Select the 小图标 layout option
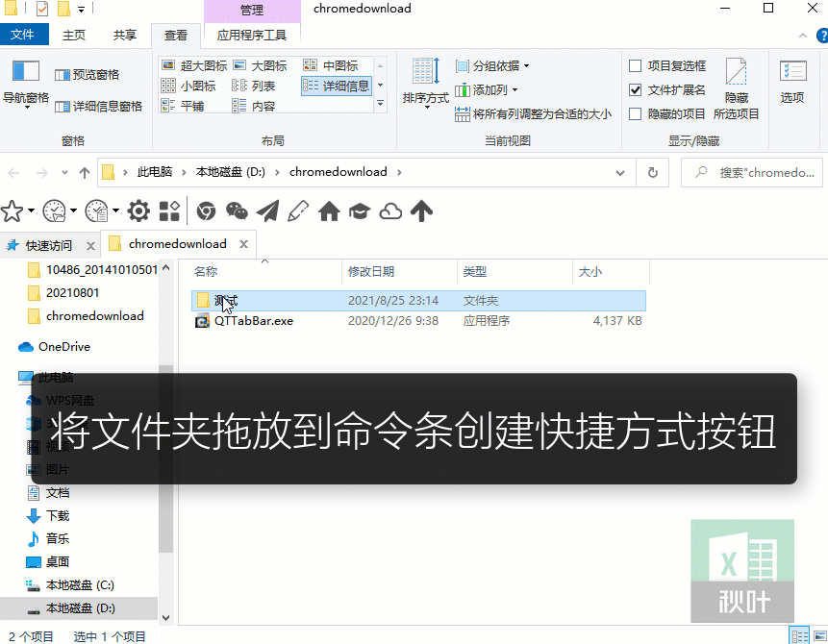The width and height of the screenshot is (828, 644). (188, 86)
